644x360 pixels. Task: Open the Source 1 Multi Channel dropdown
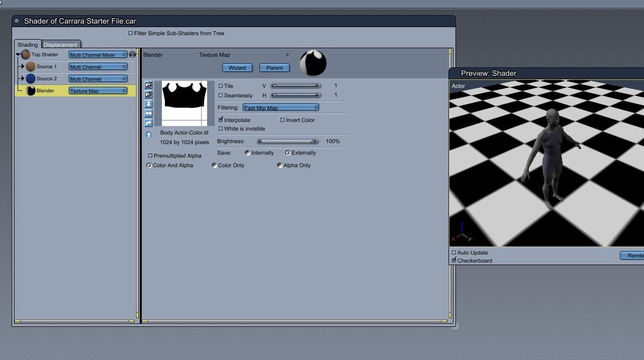coord(98,67)
